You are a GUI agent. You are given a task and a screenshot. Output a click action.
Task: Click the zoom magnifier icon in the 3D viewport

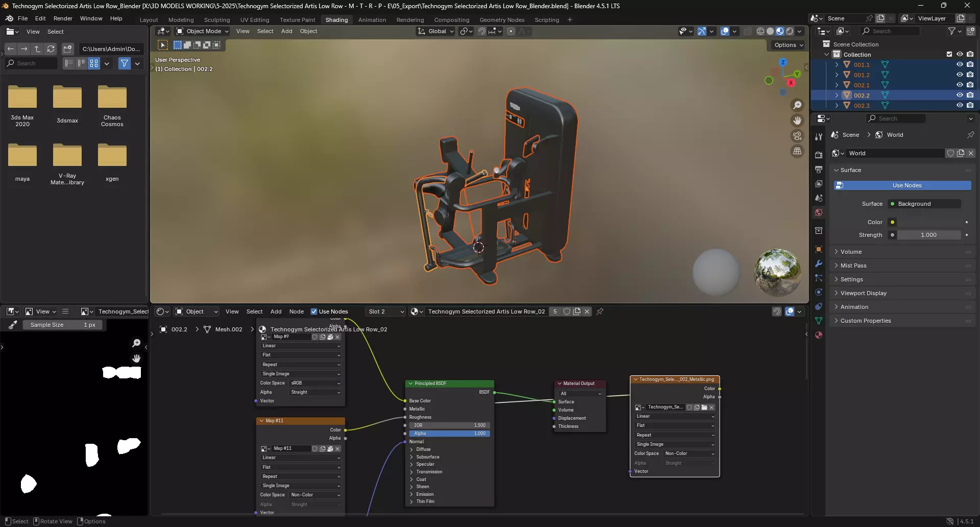pyautogui.click(x=797, y=105)
